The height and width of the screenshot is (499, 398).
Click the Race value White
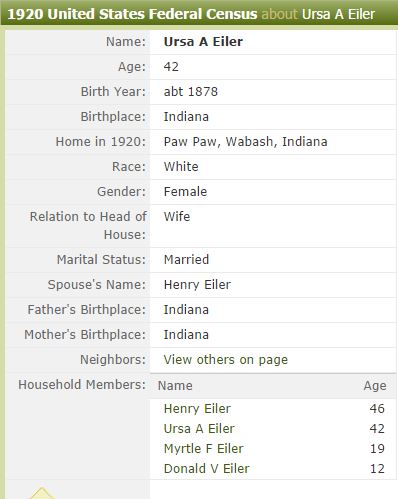tap(181, 167)
